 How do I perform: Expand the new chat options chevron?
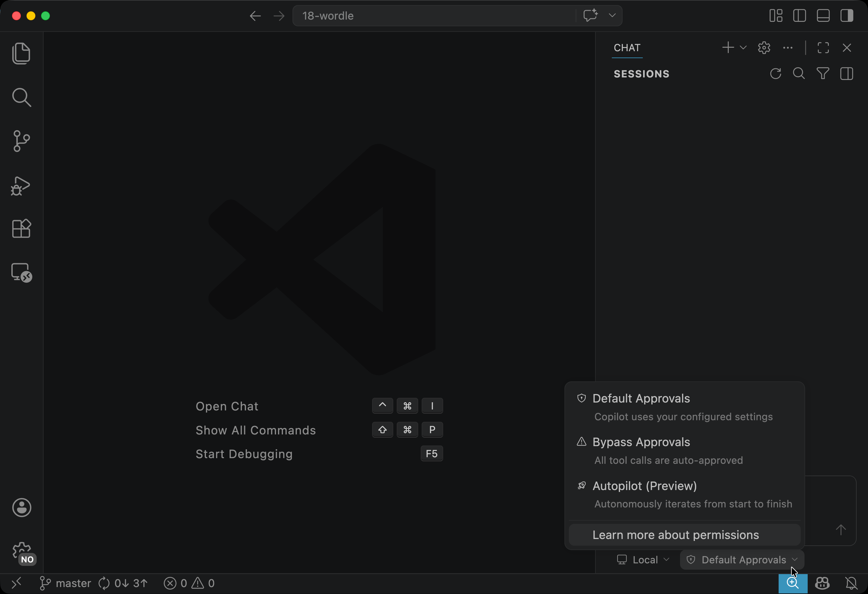point(743,47)
